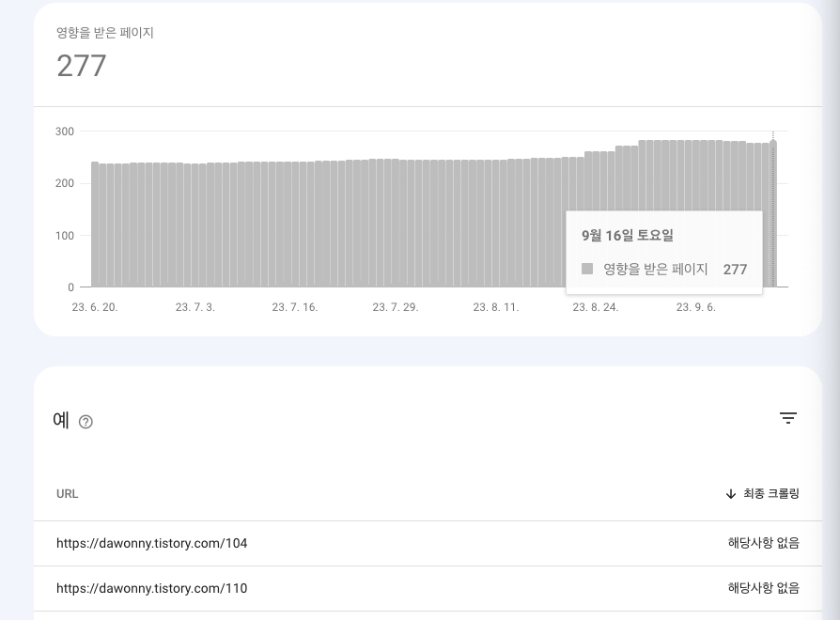The width and height of the screenshot is (840, 620).
Task: Click the 300 y-axis label
Action: point(65,132)
